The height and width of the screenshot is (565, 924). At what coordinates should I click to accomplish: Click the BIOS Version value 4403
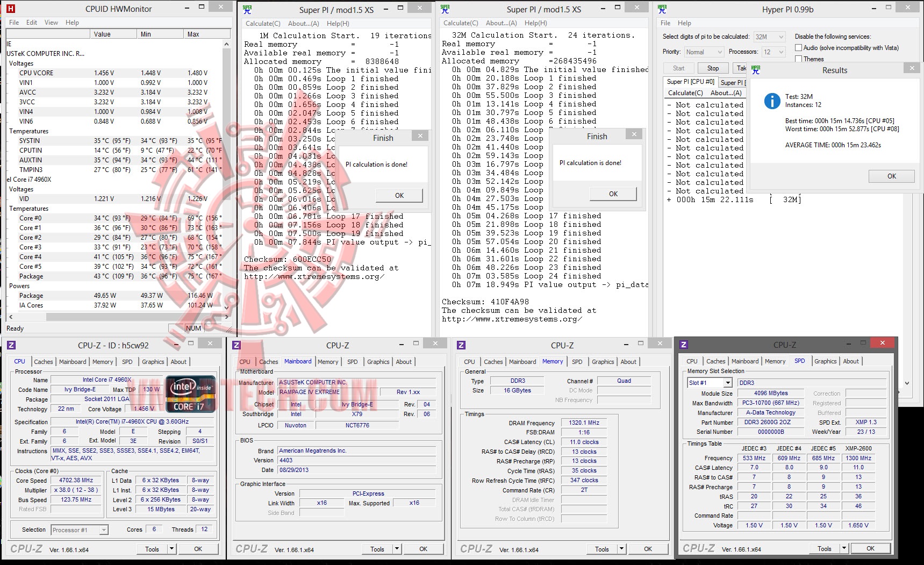point(357,460)
